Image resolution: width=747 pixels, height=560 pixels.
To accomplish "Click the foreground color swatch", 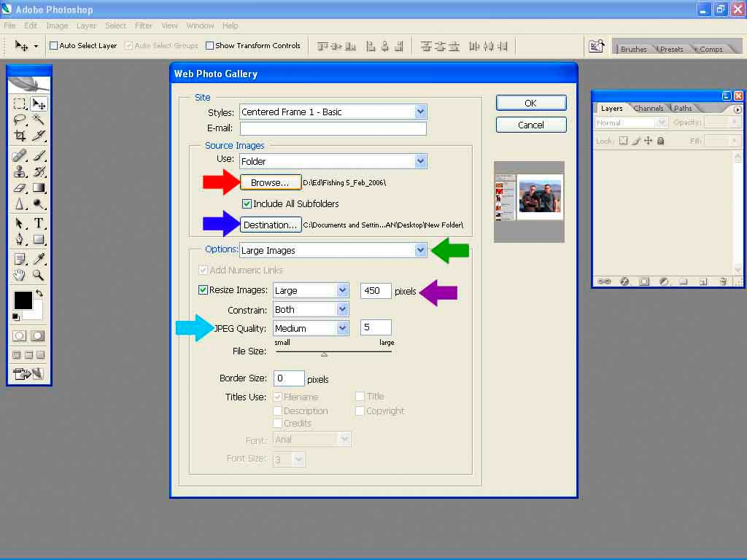I will tap(23, 300).
